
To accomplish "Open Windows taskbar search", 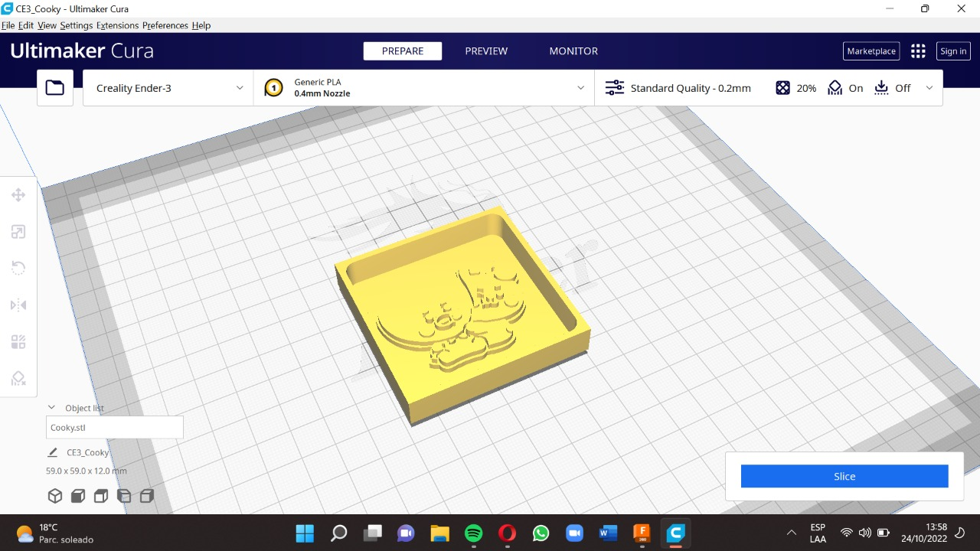I will (x=338, y=533).
